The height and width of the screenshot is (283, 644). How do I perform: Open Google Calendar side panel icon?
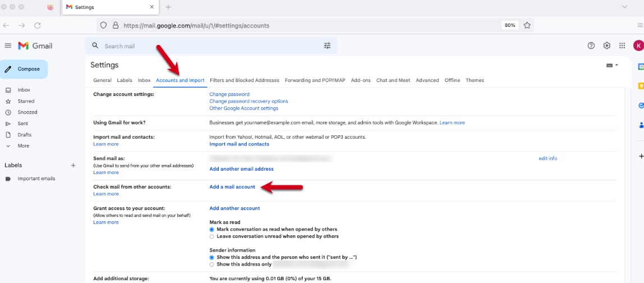[641, 66]
